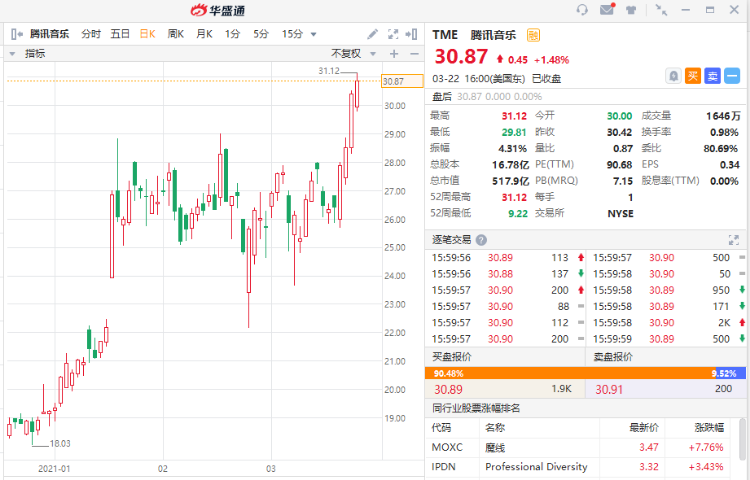Sort by the 最新价 column header
This screenshot has height=480, width=750.
[x=644, y=427]
